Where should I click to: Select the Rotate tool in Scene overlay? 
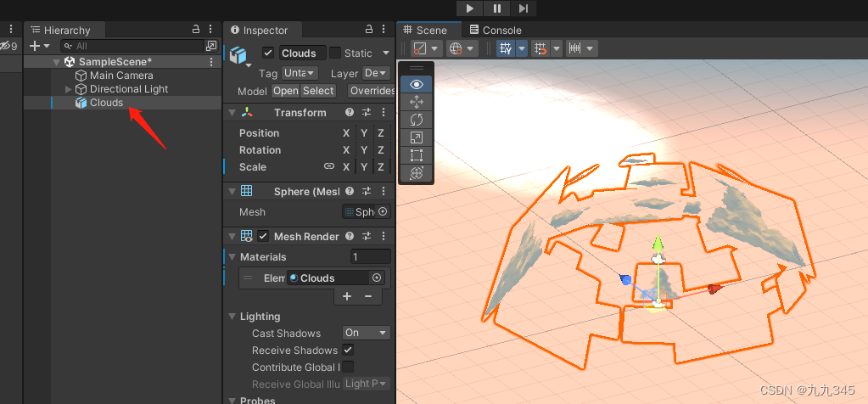pos(417,120)
